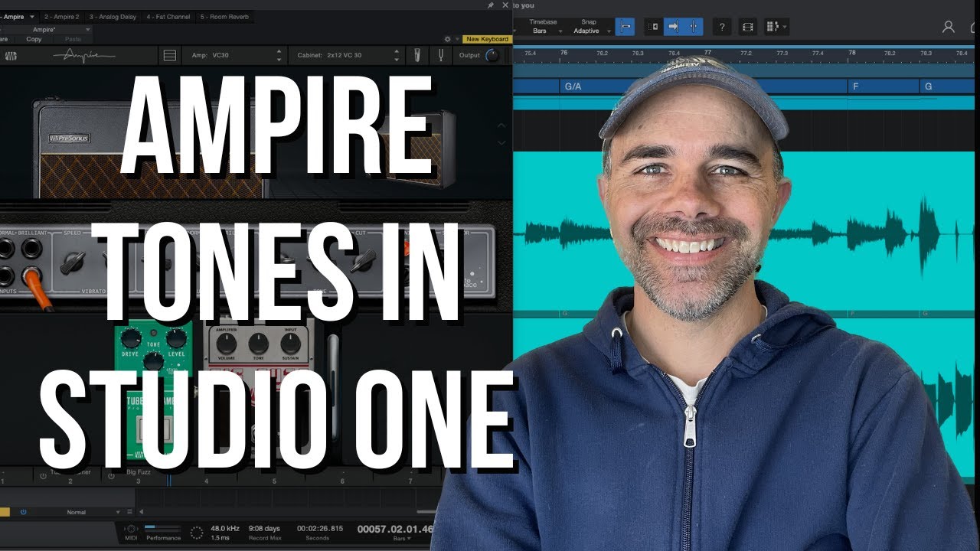Click the chevron down beside amp cabinet image
This screenshot has height=551, width=980.
pyautogui.click(x=501, y=142)
